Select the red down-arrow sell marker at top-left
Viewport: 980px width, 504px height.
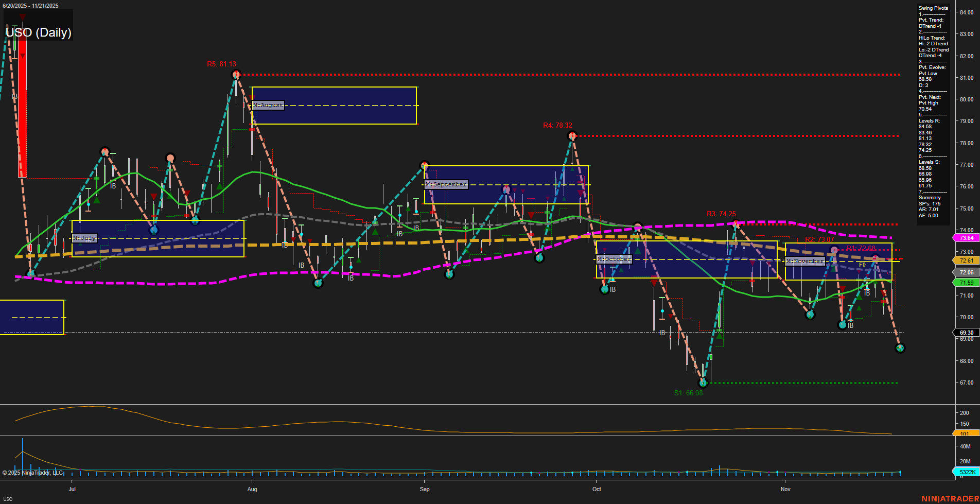click(23, 17)
